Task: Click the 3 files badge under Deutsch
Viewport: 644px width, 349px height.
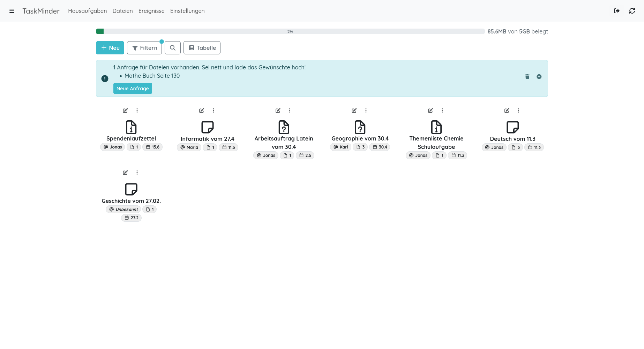Action: pos(516,147)
